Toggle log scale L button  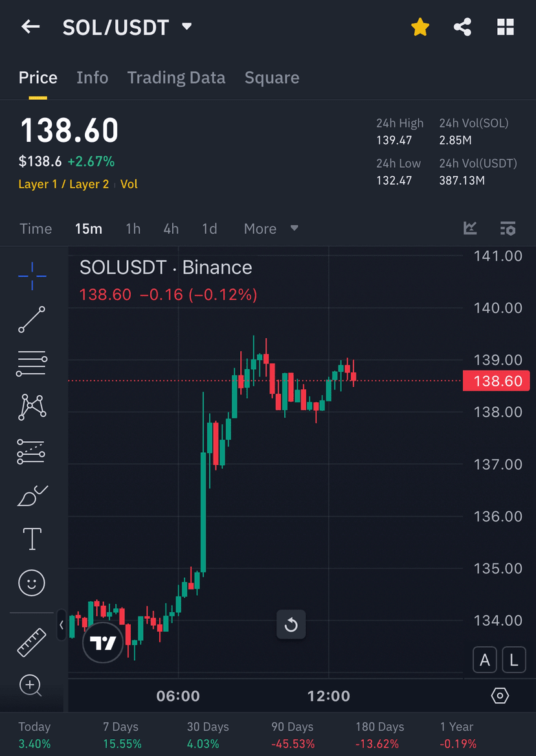pos(514,659)
